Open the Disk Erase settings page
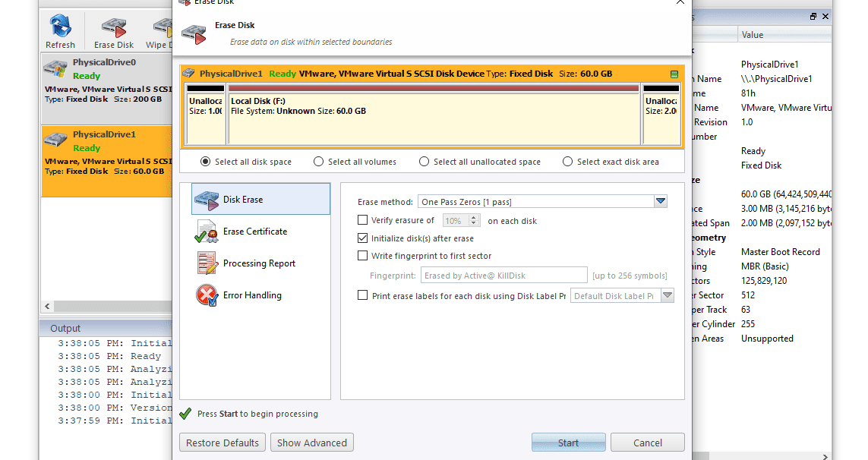 point(260,200)
